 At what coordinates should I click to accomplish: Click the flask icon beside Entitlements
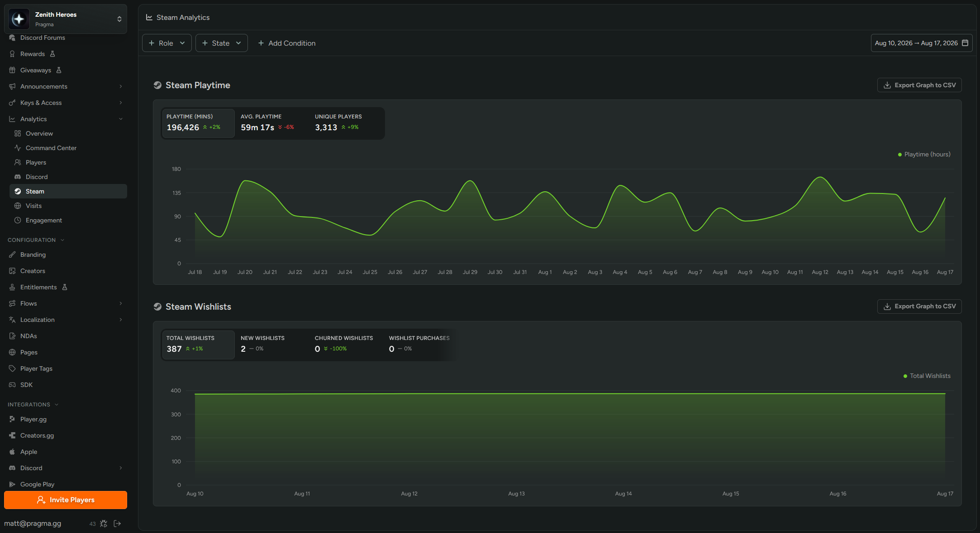65,287
